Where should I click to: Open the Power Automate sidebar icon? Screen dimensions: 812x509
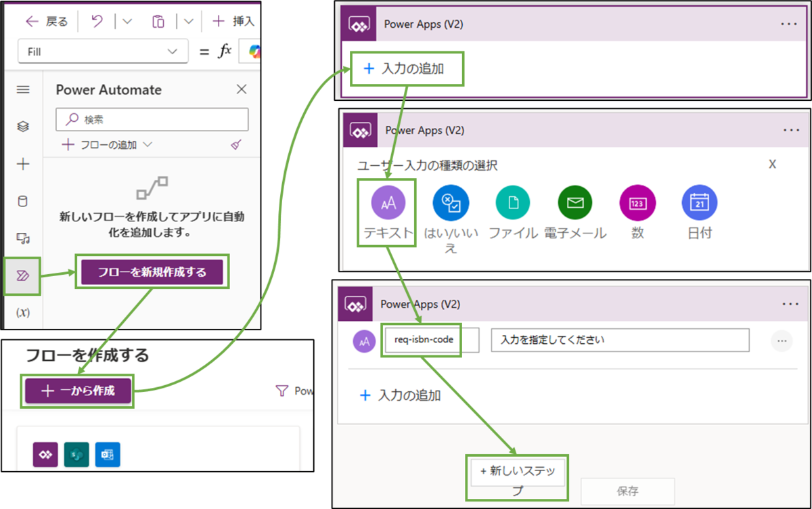point(23,275)
